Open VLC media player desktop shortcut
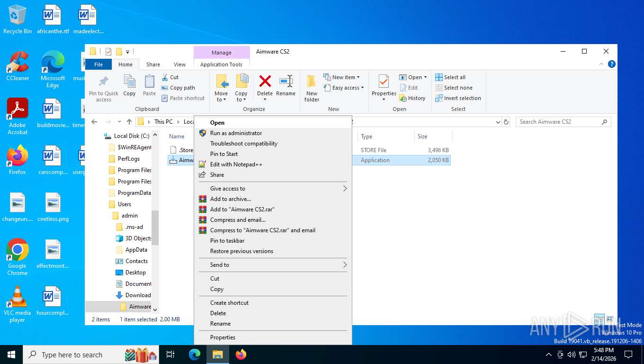The width and height of the screenshot is (644, 364). 18,304
